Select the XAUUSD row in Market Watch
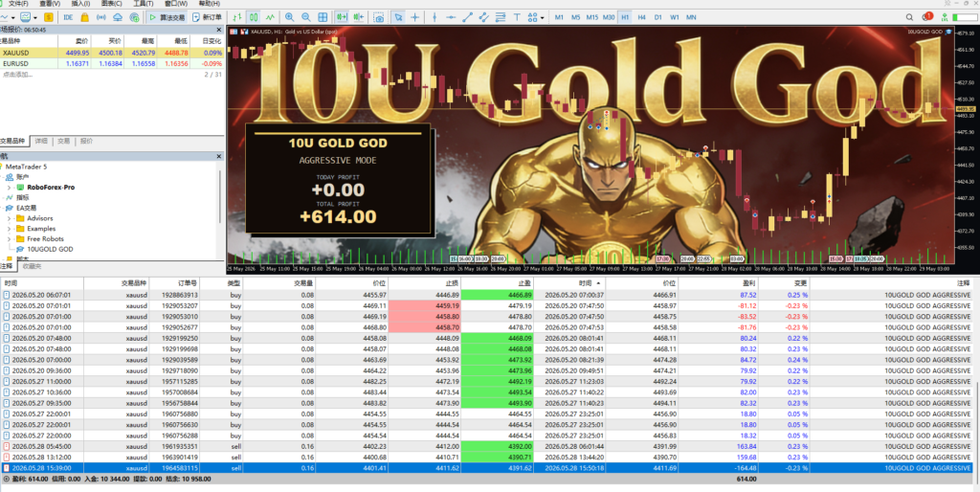 pos(112,54)
